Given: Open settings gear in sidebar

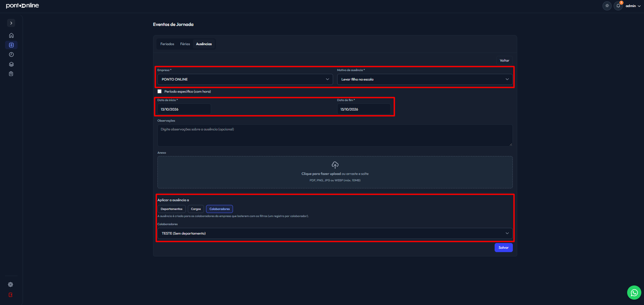Looking at the screenshot, I should coord(10,284).
